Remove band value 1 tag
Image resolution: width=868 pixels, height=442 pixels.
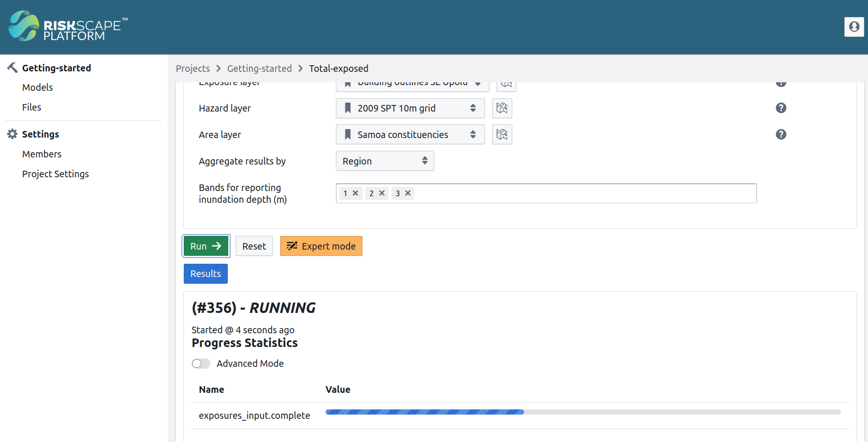(x=356, y=193)
